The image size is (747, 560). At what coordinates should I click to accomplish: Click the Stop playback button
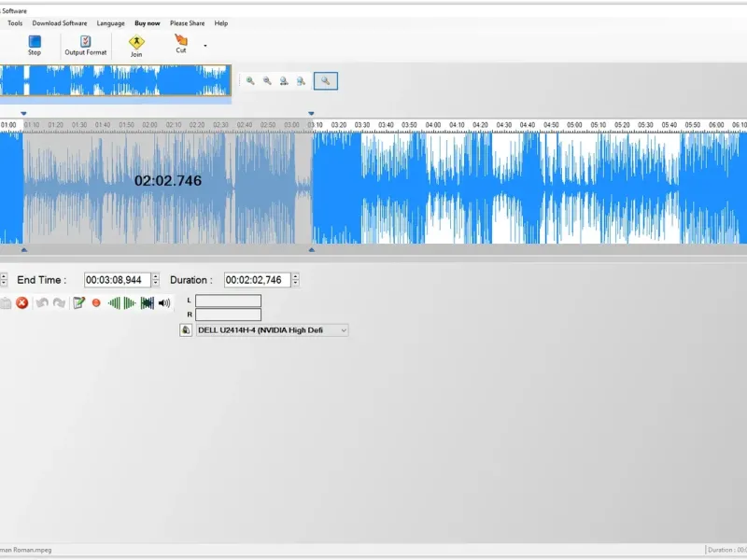(35, 44)
